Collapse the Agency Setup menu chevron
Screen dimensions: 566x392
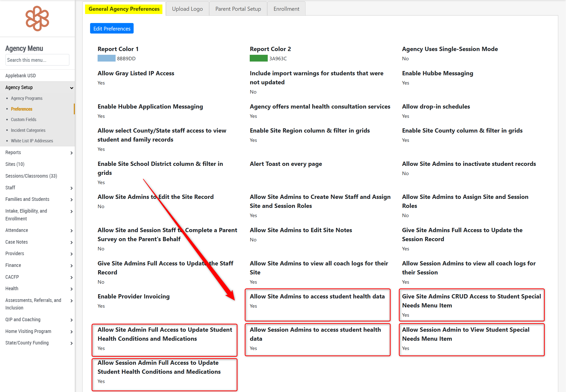[72, 88]
